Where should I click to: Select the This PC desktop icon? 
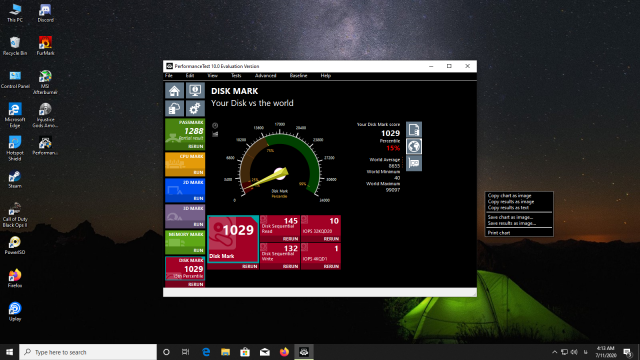pos(15,13)
